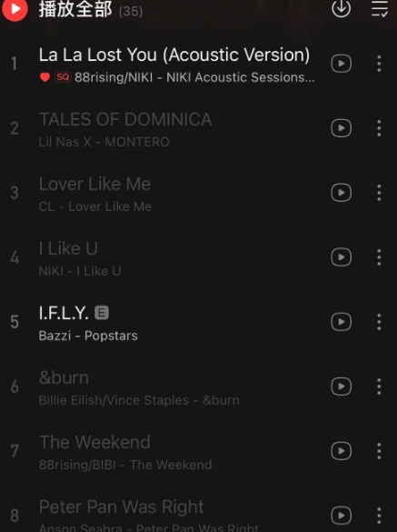The height and width of the screenshot is (532, 397).
Task: Play video for La La Lost You
Action: coord(341,64)
